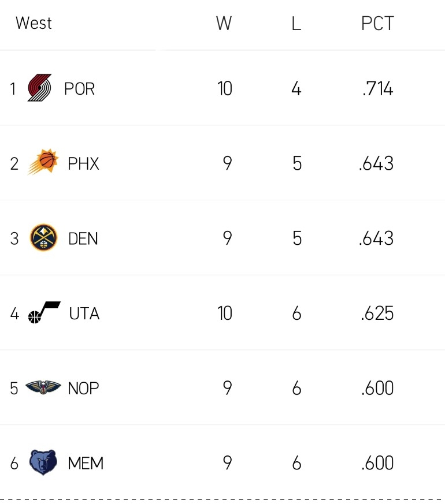Sort standings by W column header
The width and height of the screenshot is (445, 504).
point(224,23)
